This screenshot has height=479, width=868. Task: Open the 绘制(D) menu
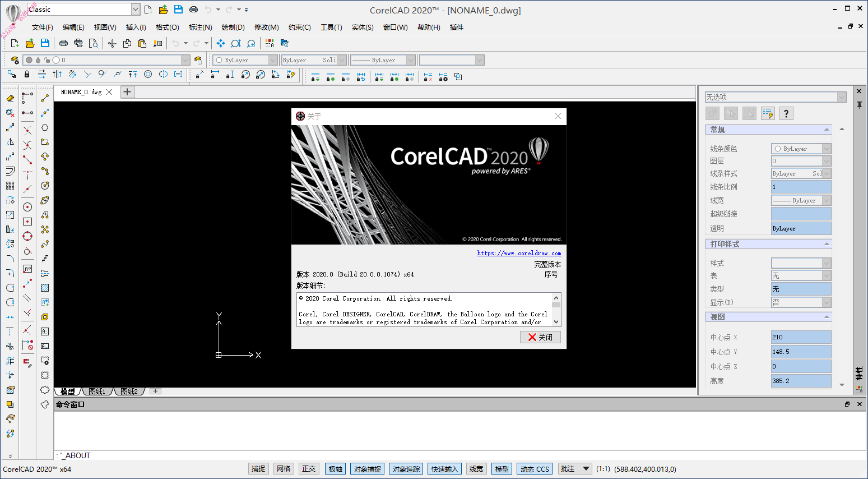(233, 27)
